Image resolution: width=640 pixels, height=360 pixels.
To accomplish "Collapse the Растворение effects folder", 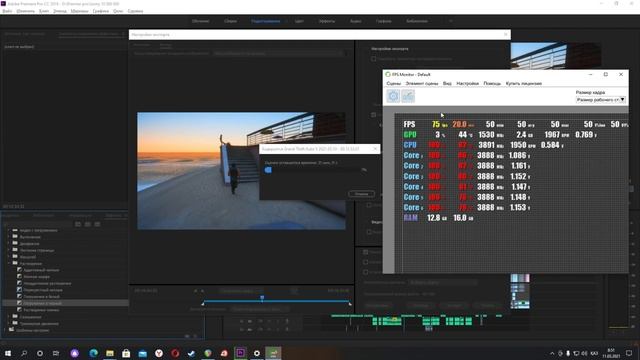I will pyautogui.click(x=9, y=263).
